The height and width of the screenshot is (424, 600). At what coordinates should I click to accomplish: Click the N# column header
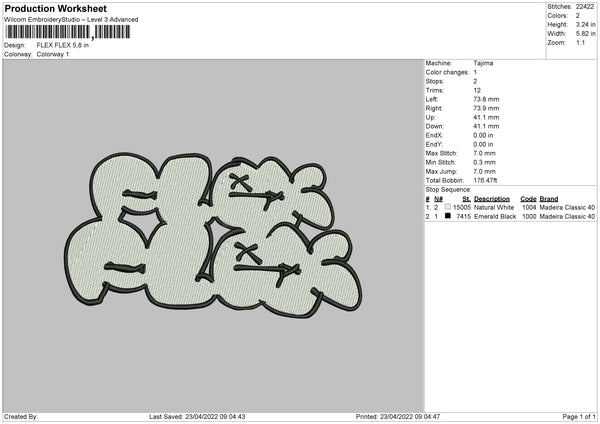438,199
